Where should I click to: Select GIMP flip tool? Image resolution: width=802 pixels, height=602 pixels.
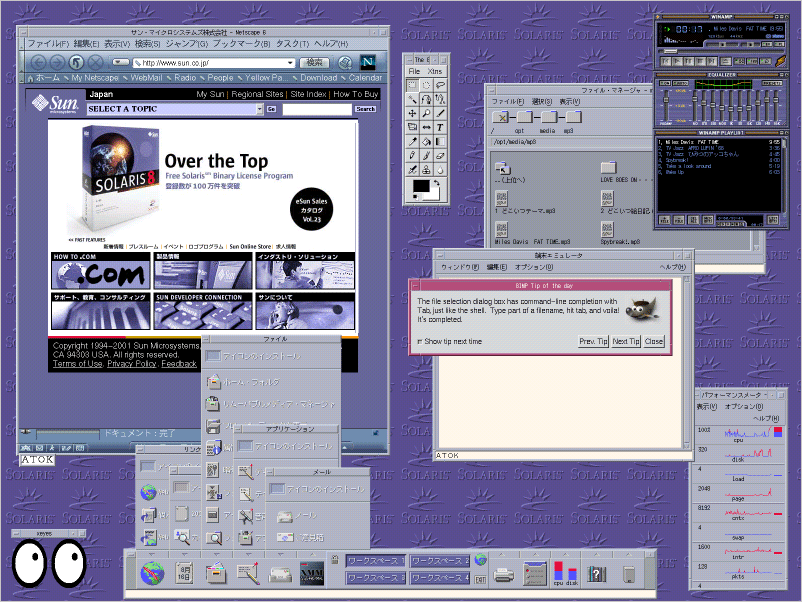[x=426, y=127]
